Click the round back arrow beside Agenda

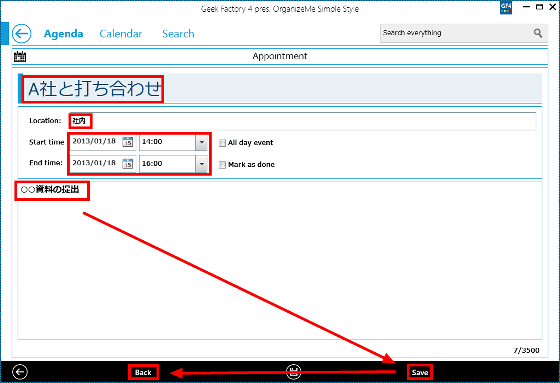[21, 34]
